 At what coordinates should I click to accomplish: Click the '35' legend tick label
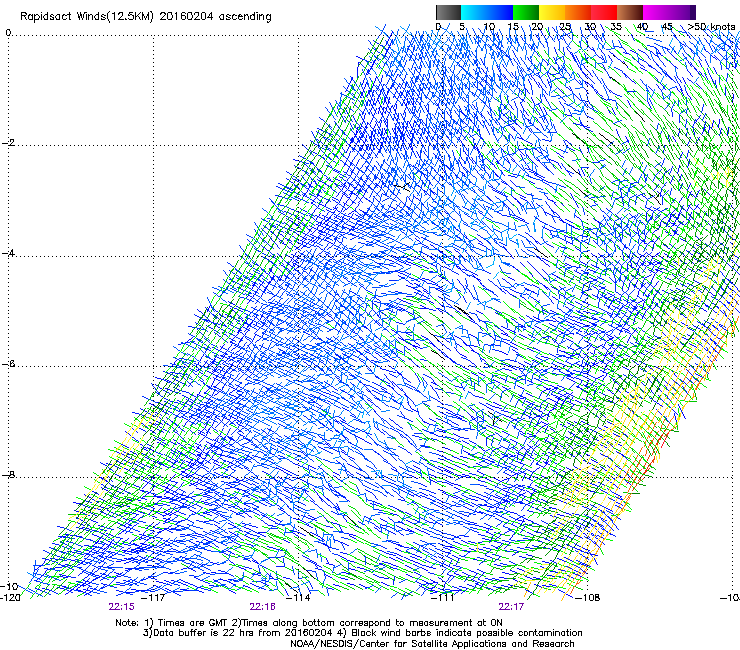pyautogui.click(x=616, y=27)
